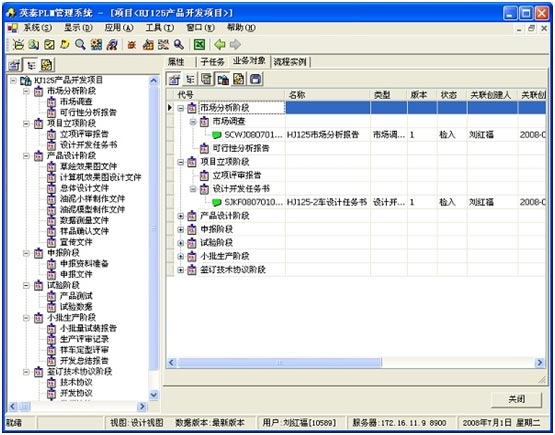Click the red bug icon in toolbar
This screenshot has height=435, width=555.
coord(132,45)
